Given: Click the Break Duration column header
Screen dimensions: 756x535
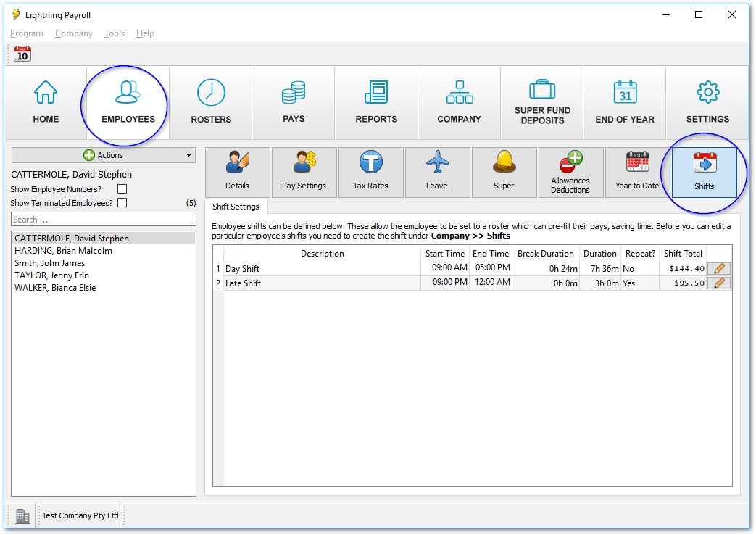Looking at the screenshot, I should pos(545,254).
